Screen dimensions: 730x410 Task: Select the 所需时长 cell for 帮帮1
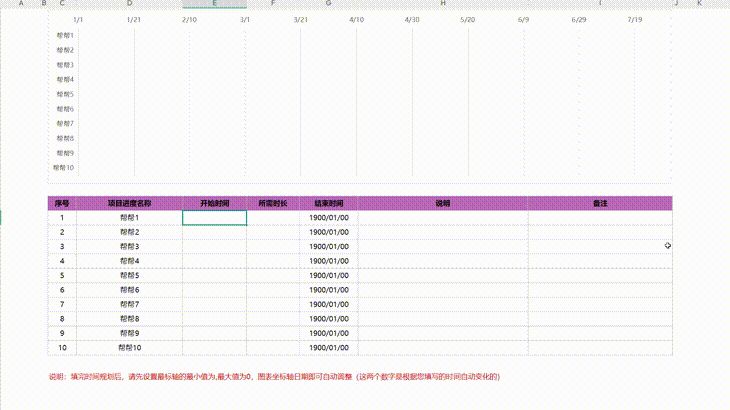pos(272,217)
